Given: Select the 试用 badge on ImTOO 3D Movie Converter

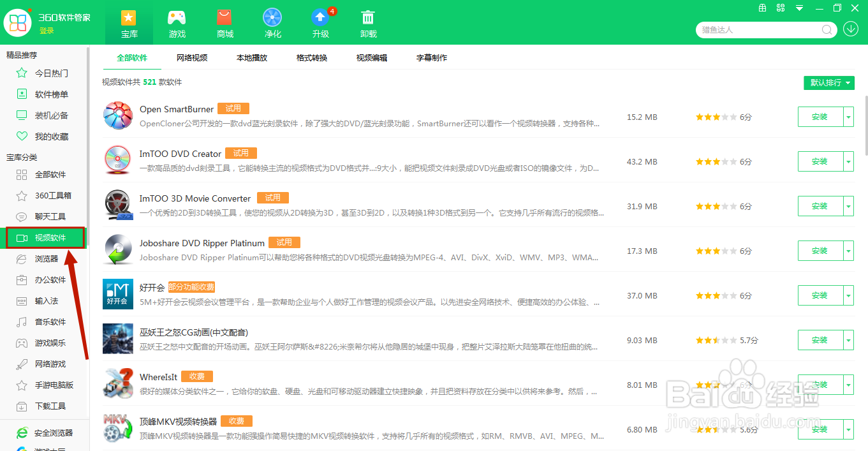Looking at the screenshot, I should [x=273, y=198].
